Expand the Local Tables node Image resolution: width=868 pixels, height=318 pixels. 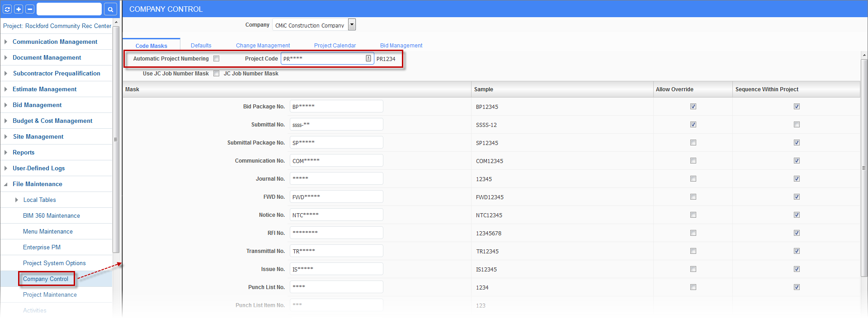(17, 200)
